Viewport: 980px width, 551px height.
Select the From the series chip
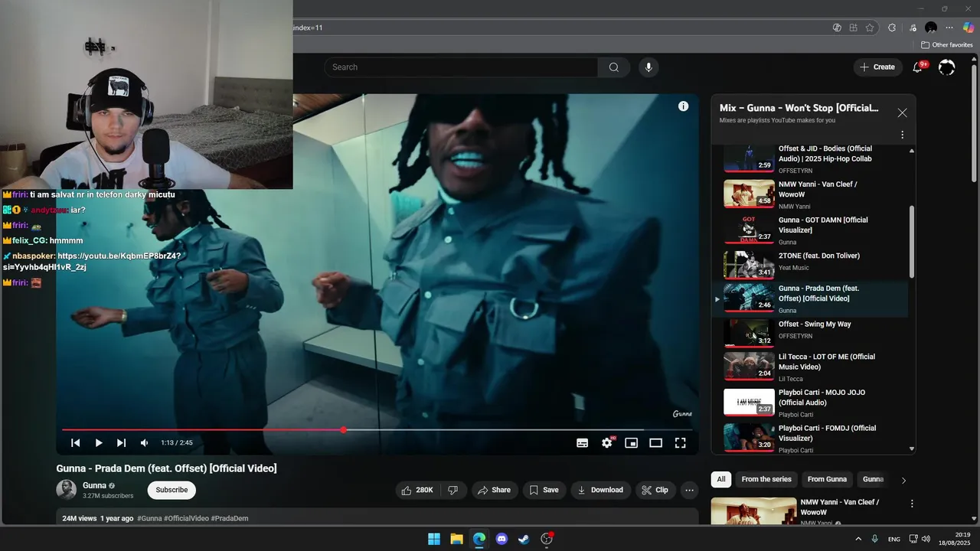tap(766, 479)
